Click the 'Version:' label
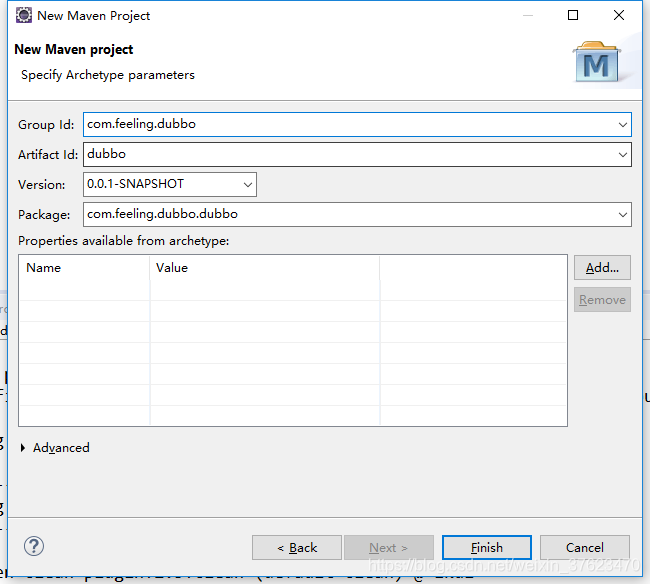The width and height of the screenshot is (650, 584). (41, 185)
